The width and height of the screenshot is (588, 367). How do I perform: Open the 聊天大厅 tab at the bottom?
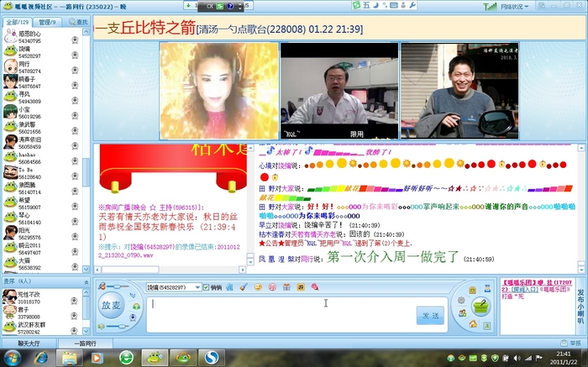pos(29,343)
